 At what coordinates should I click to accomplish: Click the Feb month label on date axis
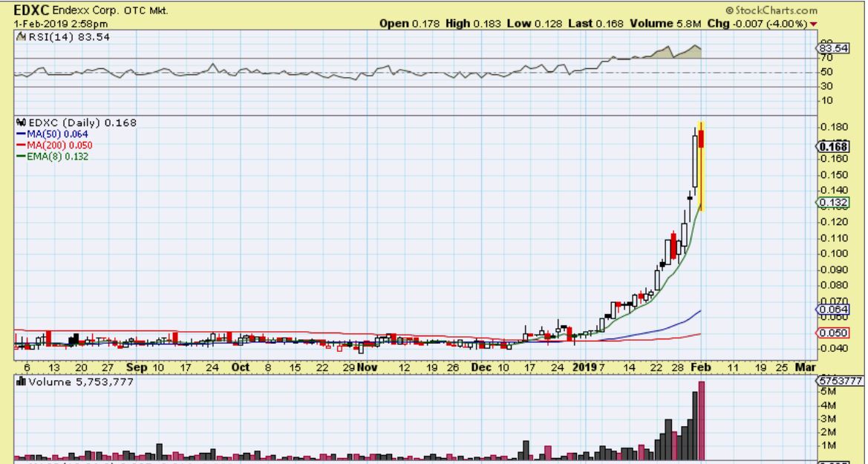[x=701, y=367]
